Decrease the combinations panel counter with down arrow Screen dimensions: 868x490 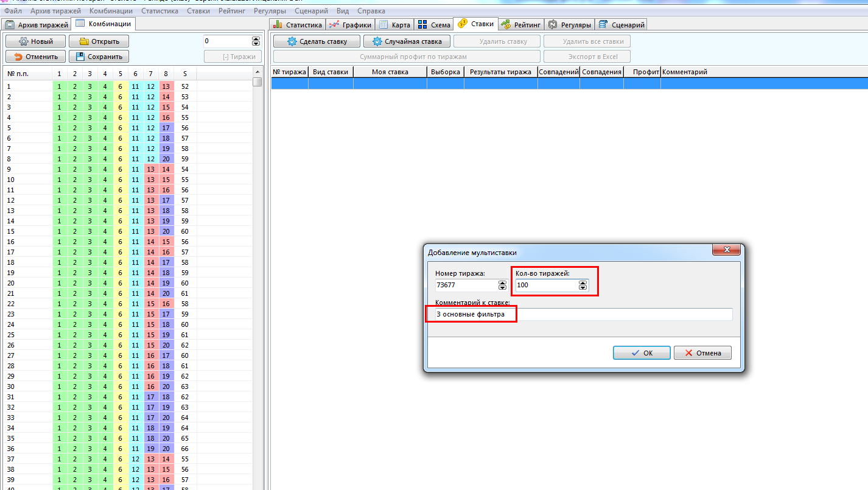(x=256, y=44)
